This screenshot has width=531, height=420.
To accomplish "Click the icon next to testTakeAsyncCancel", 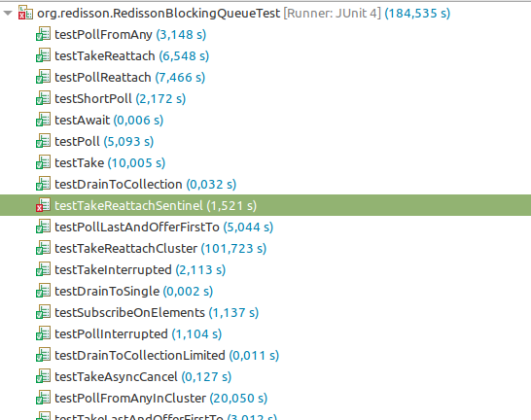I will click(x=44, y=376).
